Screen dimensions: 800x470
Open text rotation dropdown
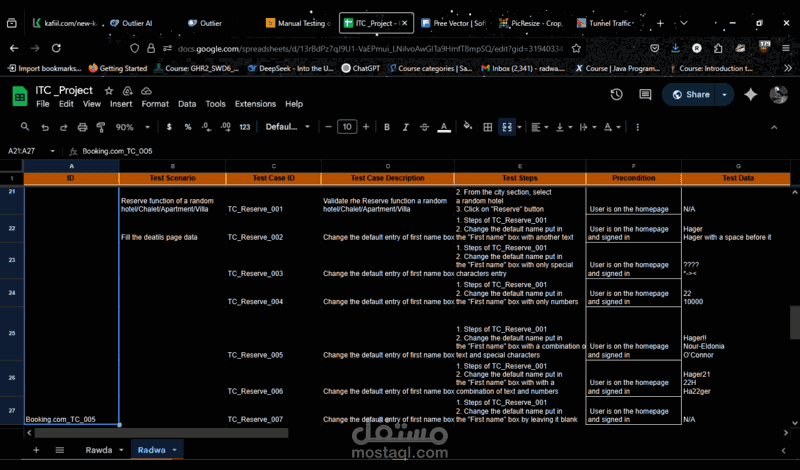(x=611, y=127)
